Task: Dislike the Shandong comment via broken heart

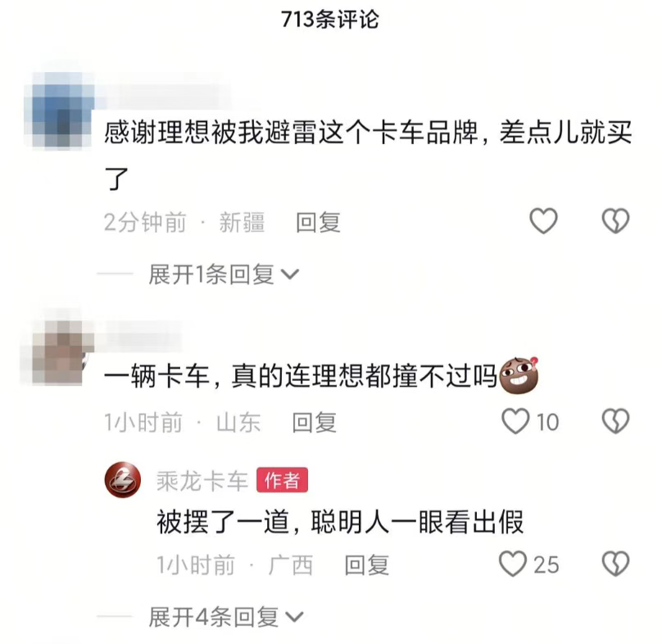Action: coord(615,421)
